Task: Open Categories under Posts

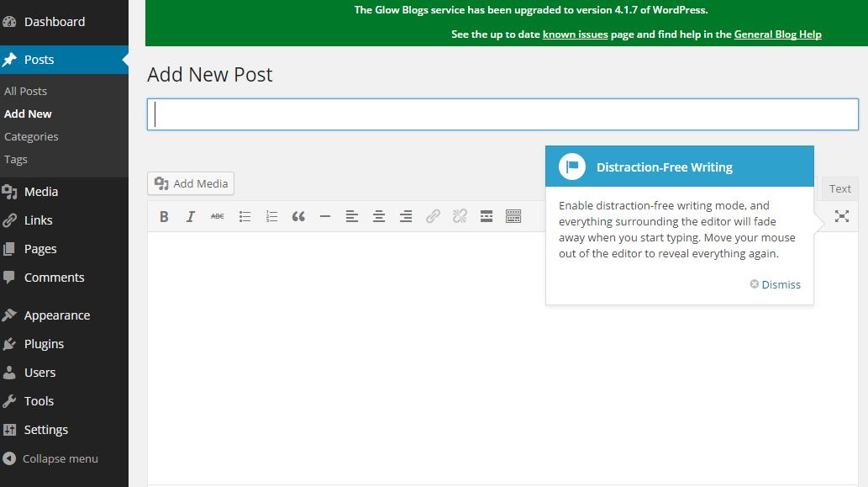Action: pos(31,136)
